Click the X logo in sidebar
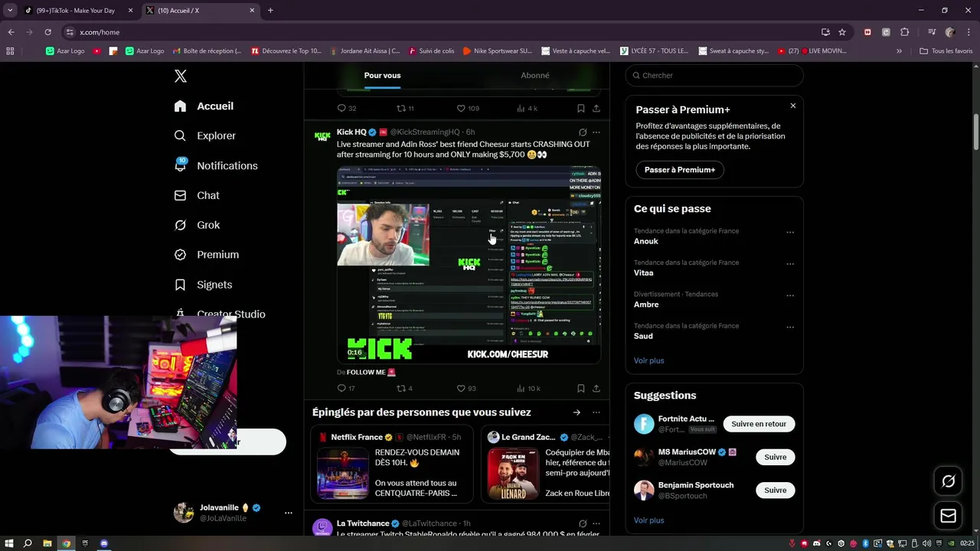980x551 pixels. (x=181, y=76)
